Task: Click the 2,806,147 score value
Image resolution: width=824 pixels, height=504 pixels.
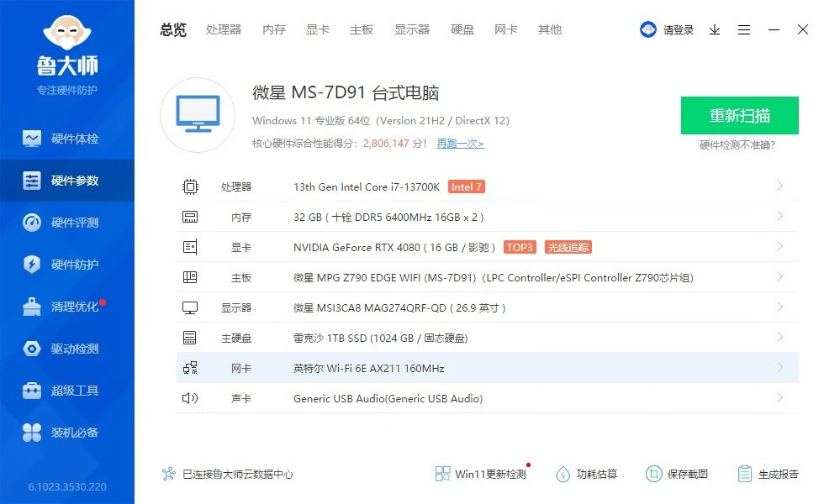Action: 386,144
